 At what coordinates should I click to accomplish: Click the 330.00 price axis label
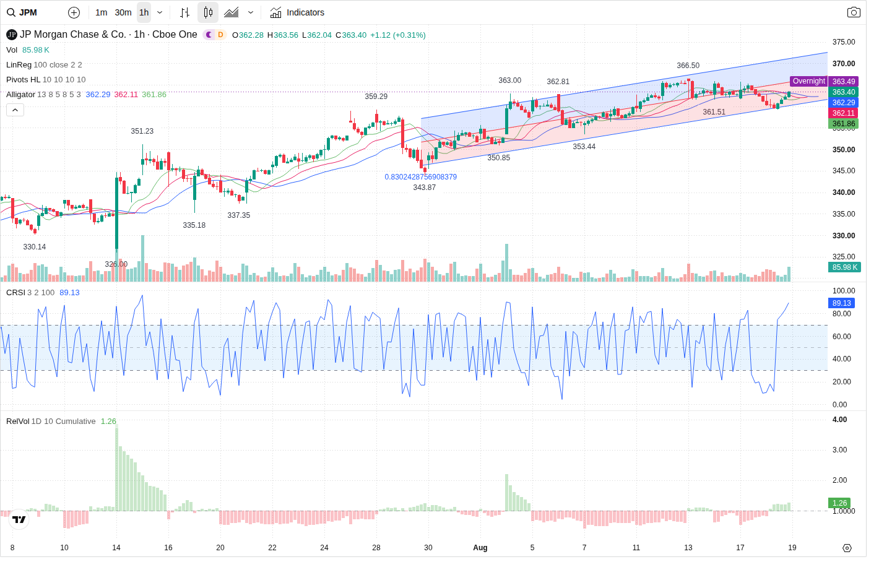click(x=844, y=236)
